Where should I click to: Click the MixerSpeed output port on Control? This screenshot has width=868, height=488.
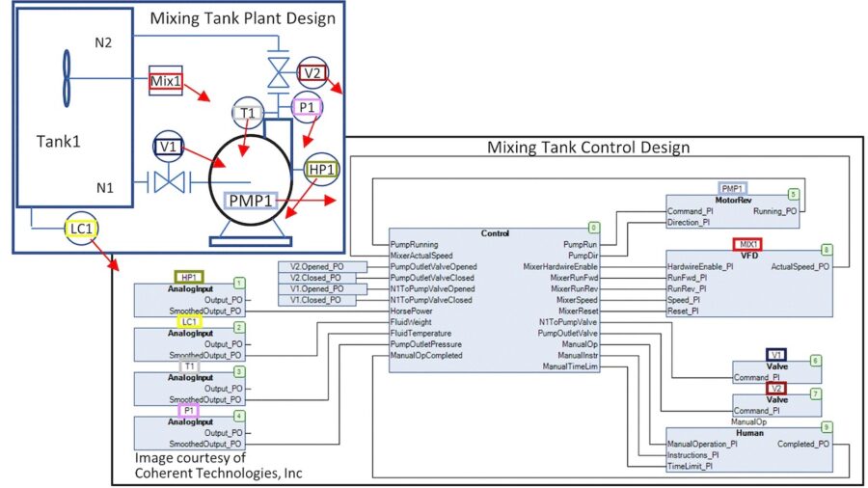pyautogui.click(x=577, y=300)
